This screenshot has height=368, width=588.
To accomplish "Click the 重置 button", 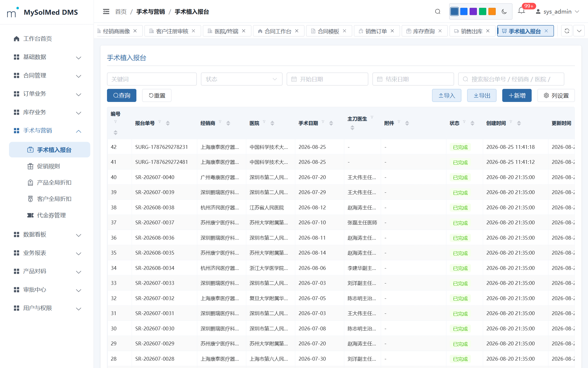I will pos(157,95).
